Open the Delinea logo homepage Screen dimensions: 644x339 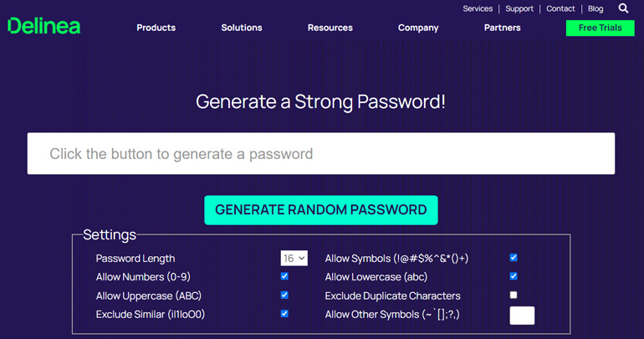coord(44,26)
